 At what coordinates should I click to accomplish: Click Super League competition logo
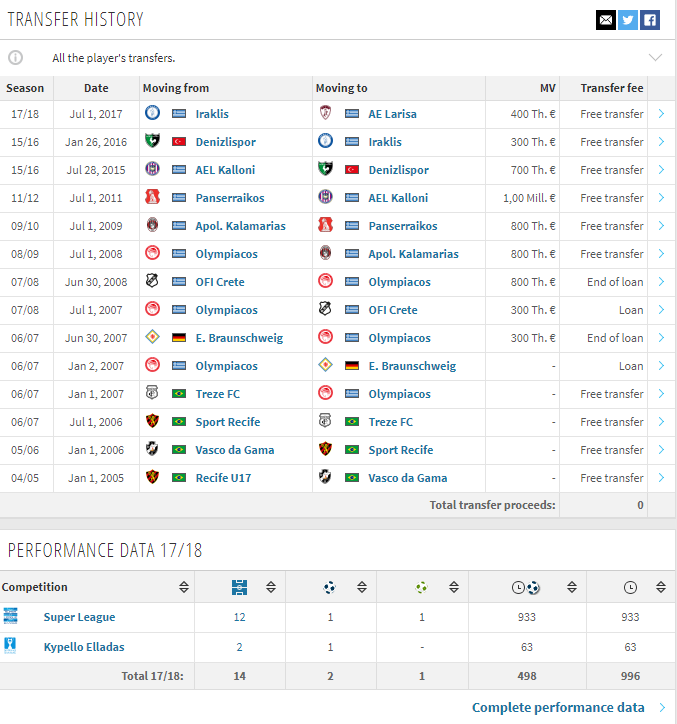point(10,616)
